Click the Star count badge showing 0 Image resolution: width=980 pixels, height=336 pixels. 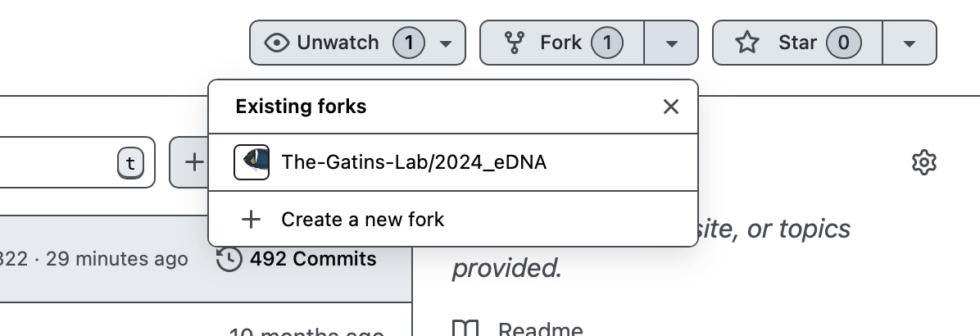(843, 43)
